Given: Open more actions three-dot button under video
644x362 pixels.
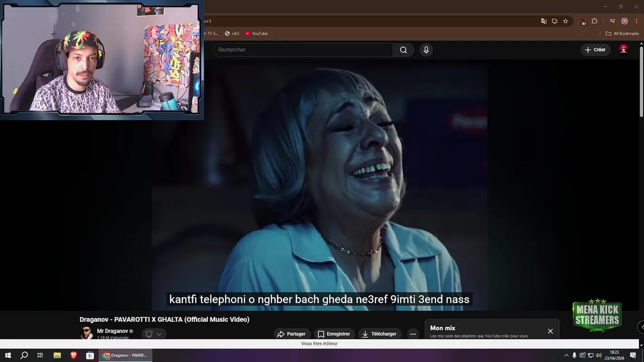Looking at the screenshot, I should 413,334.
